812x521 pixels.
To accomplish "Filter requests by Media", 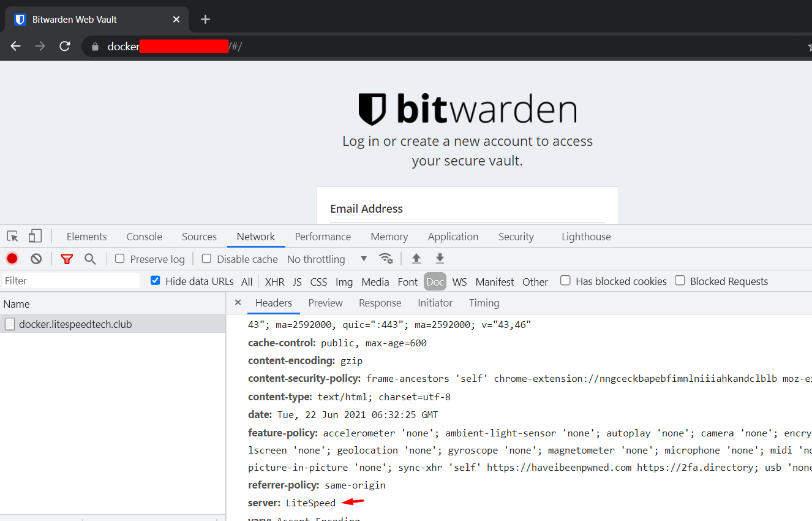I will [x=375, y=282].
